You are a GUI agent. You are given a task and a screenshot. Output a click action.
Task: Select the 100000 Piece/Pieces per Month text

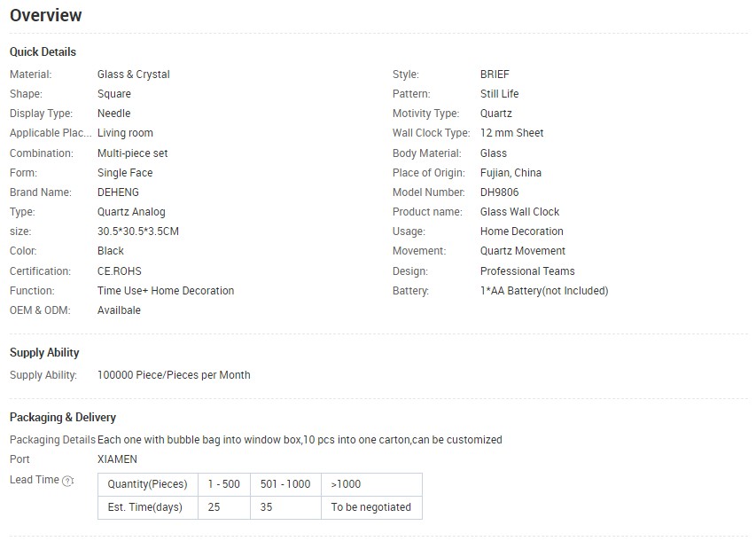coord(174,375)
